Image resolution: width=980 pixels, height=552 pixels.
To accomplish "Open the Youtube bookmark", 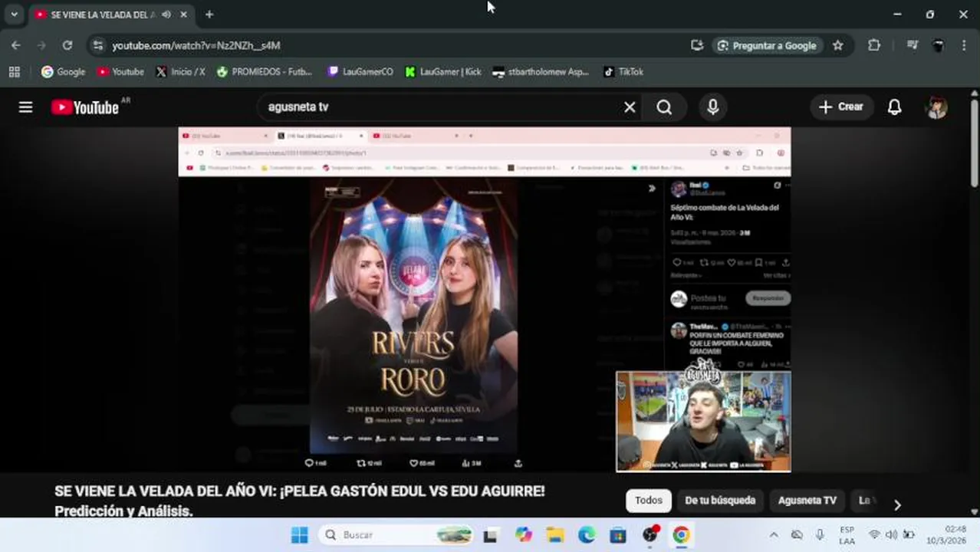I will [x=120, y=71].
